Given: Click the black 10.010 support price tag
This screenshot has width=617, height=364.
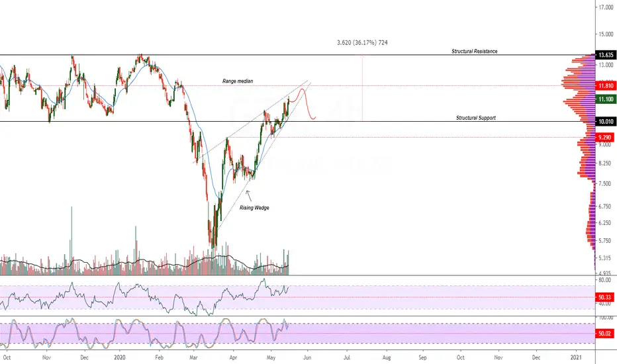Looking at the screenshot, I should (606, 122).
